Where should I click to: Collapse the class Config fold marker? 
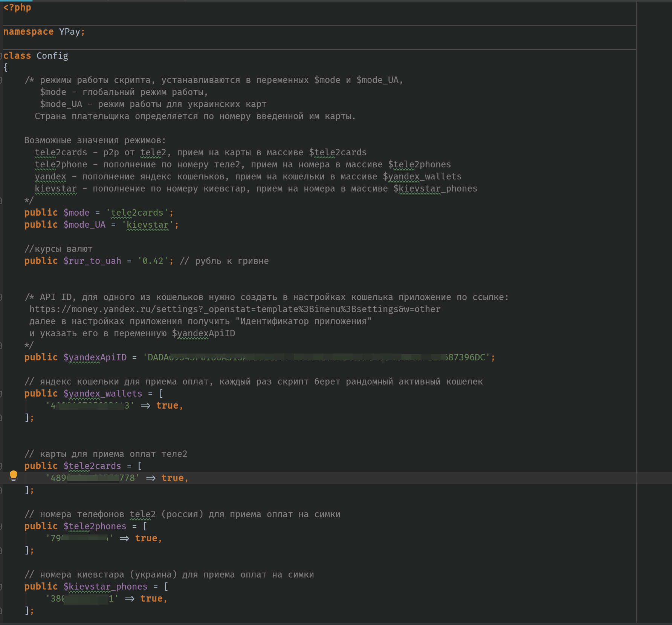[1, 56]
